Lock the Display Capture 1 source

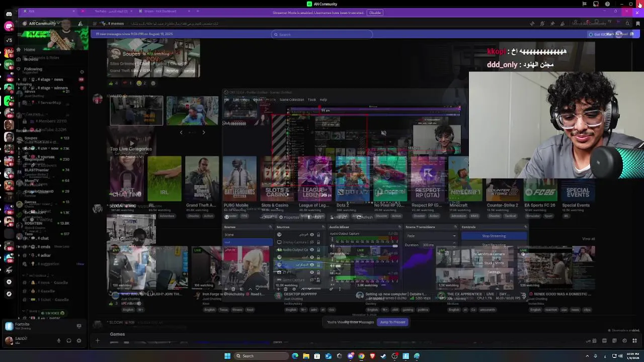[318, 242]
